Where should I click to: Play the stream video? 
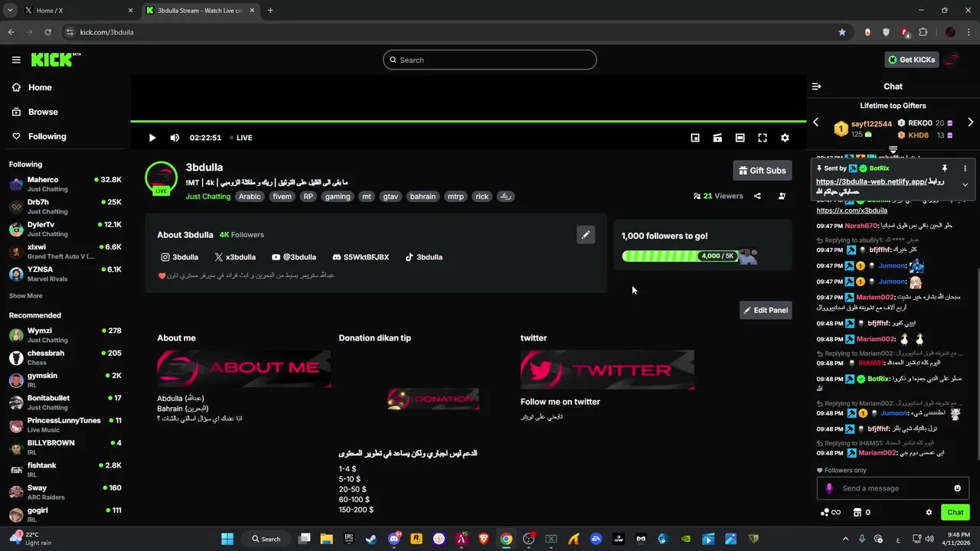152,138
